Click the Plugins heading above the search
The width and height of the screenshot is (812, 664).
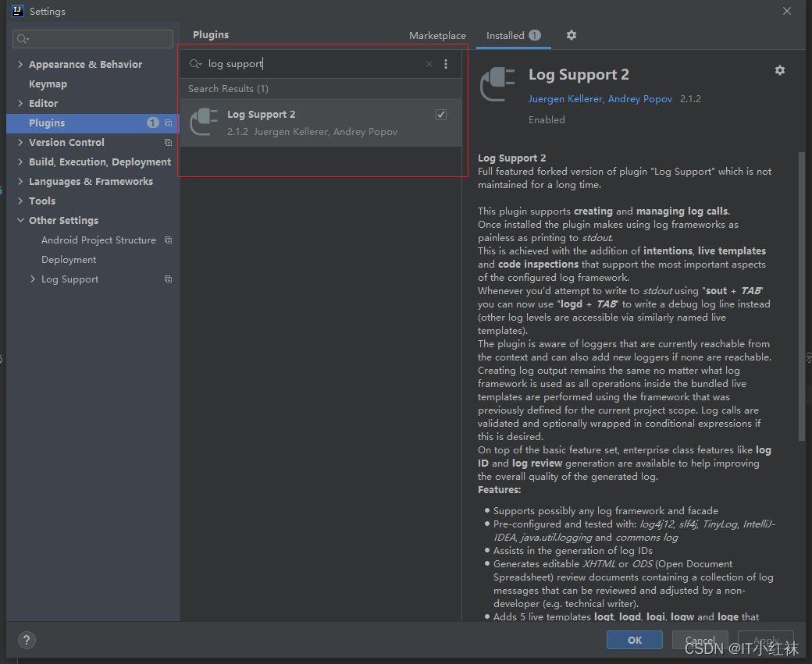coord(211,34)
